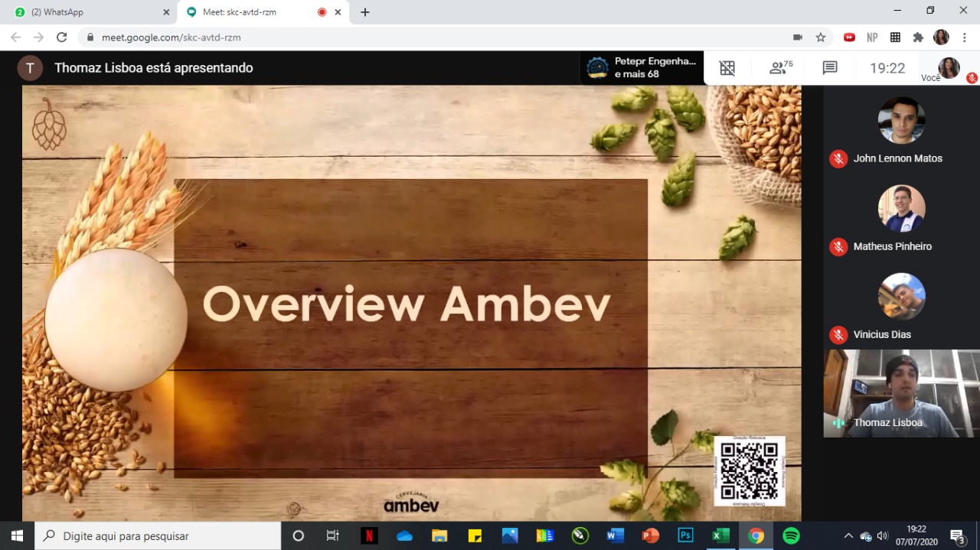Open the notification center icon
Image resolution: width=980 pixels, height=550 pixels.
(x=957, y=536)
